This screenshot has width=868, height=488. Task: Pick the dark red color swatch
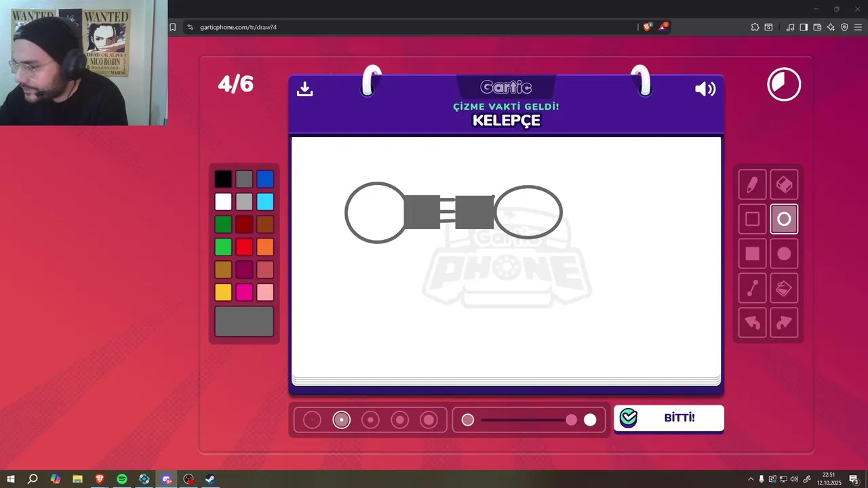244,224
